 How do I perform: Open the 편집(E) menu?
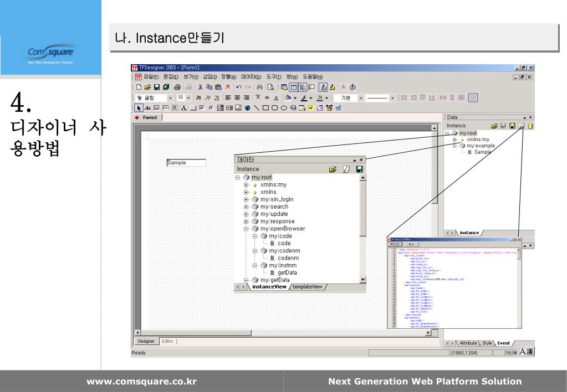(171, 77)
